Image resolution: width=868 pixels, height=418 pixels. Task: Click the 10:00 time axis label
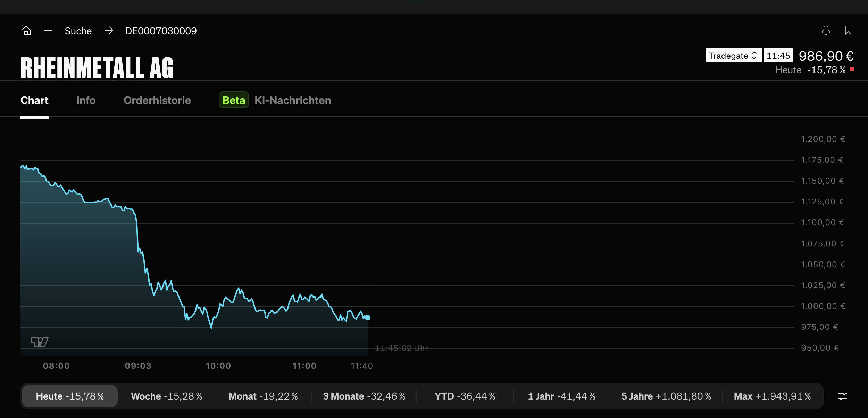tap(218, 366)
